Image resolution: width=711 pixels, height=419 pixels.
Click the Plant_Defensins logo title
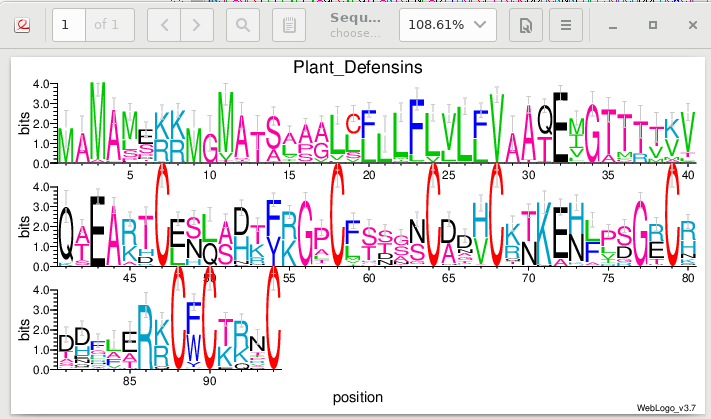pos(357,68)
